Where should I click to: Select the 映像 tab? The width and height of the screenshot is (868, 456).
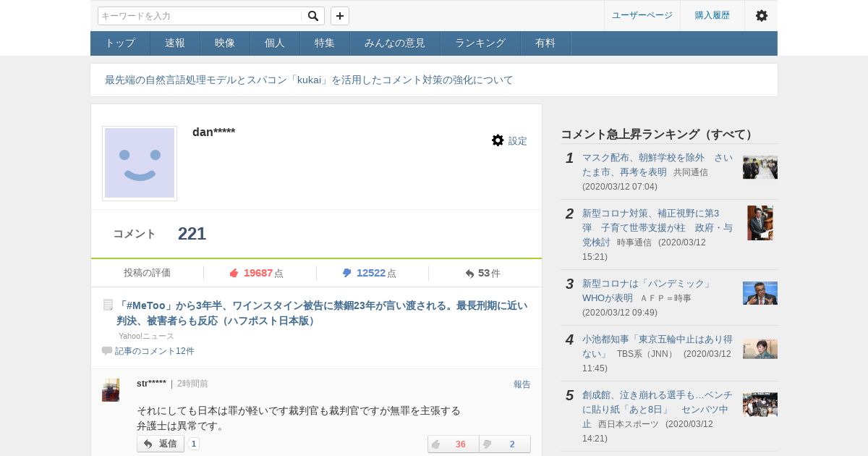click(x=225, y=43)
